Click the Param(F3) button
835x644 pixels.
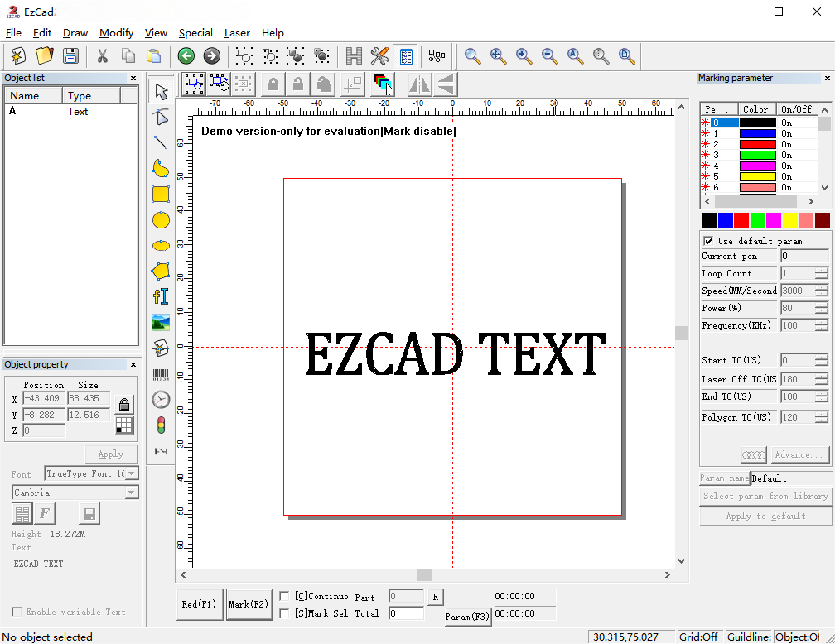(467, 617)
